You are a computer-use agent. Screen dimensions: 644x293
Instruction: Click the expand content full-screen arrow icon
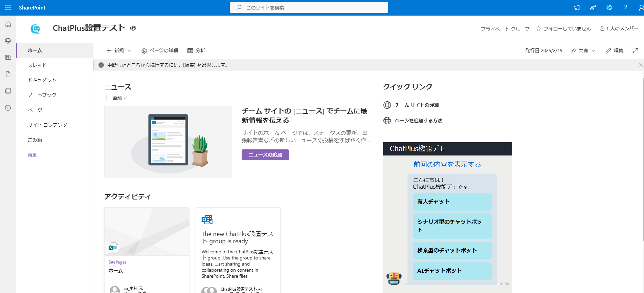click(636, 50)
